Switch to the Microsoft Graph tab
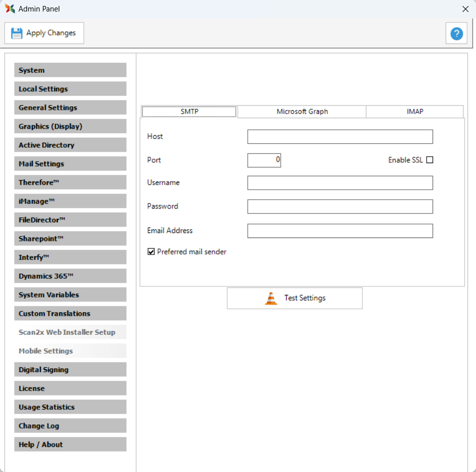Image resolution: width=476 pixels, height=472 pixels. tap(302, 112)
